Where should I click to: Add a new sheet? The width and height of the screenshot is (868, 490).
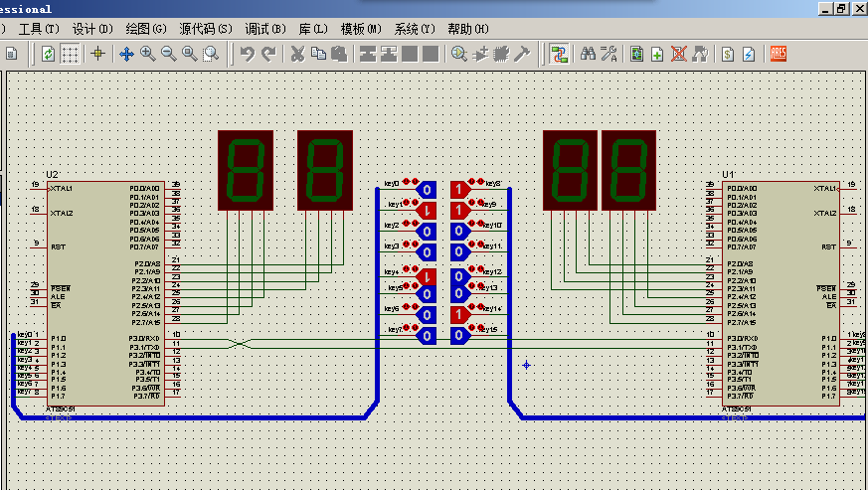coord(657,54)
